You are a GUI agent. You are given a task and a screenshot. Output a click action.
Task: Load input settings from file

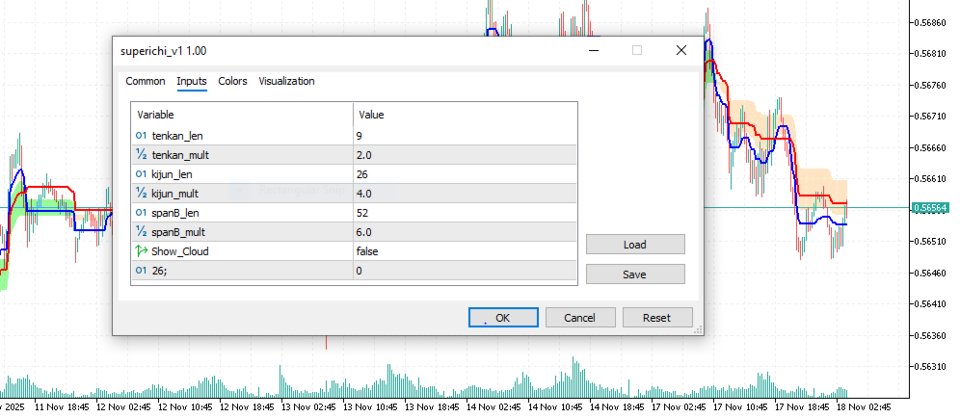[635, 244]
